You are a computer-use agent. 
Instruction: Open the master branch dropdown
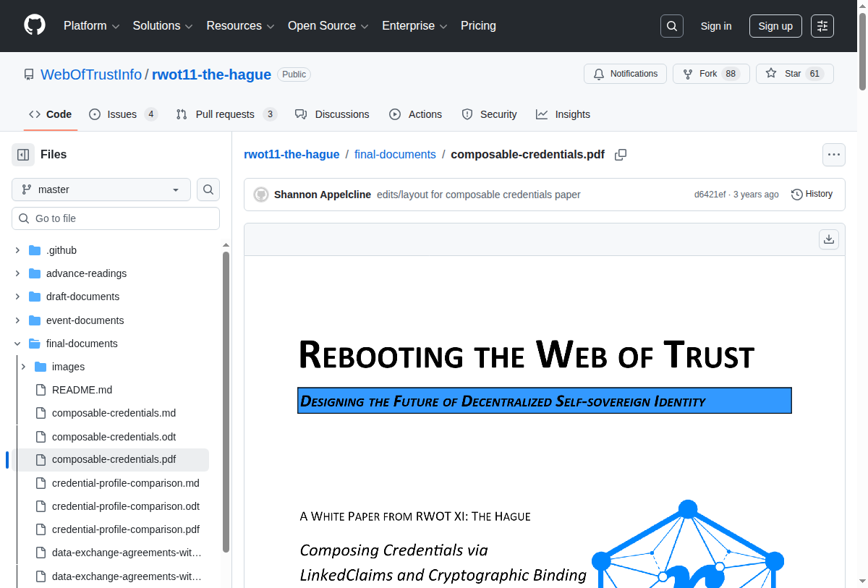coord(101,189)
